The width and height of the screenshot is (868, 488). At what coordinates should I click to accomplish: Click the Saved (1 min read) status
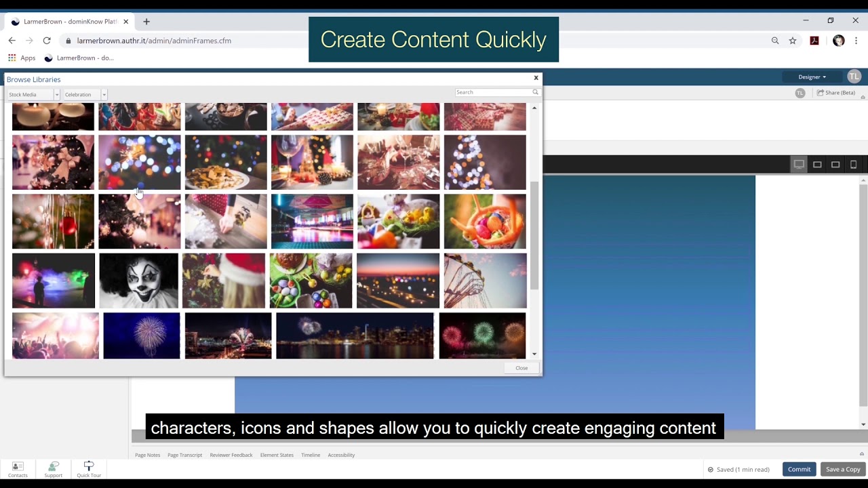pyautogui.click(x=738, y=469)
